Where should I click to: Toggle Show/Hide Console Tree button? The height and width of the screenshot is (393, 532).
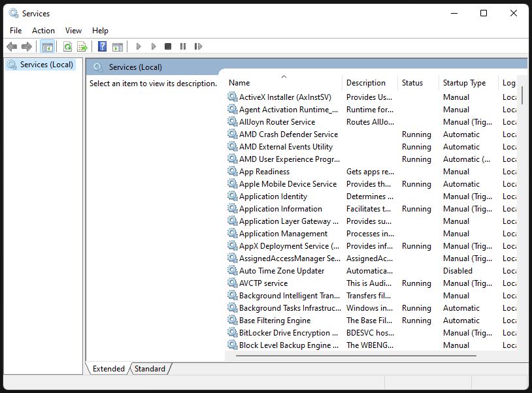click(47, 46)
